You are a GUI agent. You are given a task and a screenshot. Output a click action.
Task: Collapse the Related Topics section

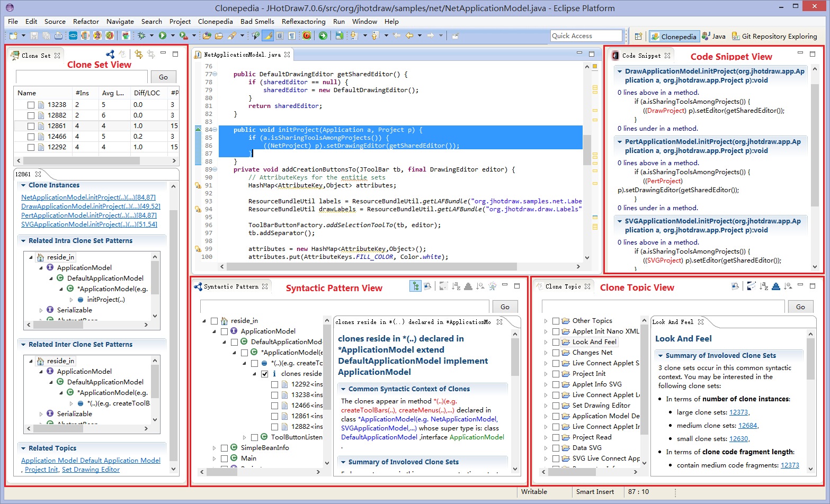tap(23, 448)
